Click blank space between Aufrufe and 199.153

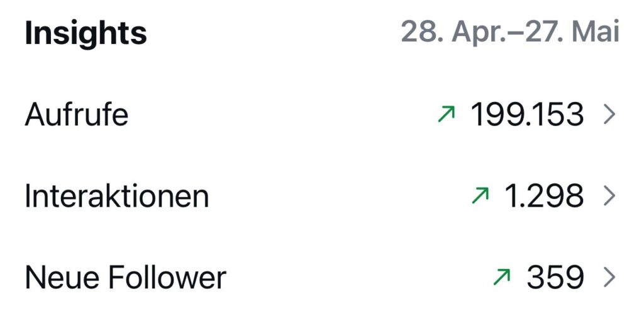[284, 115]
